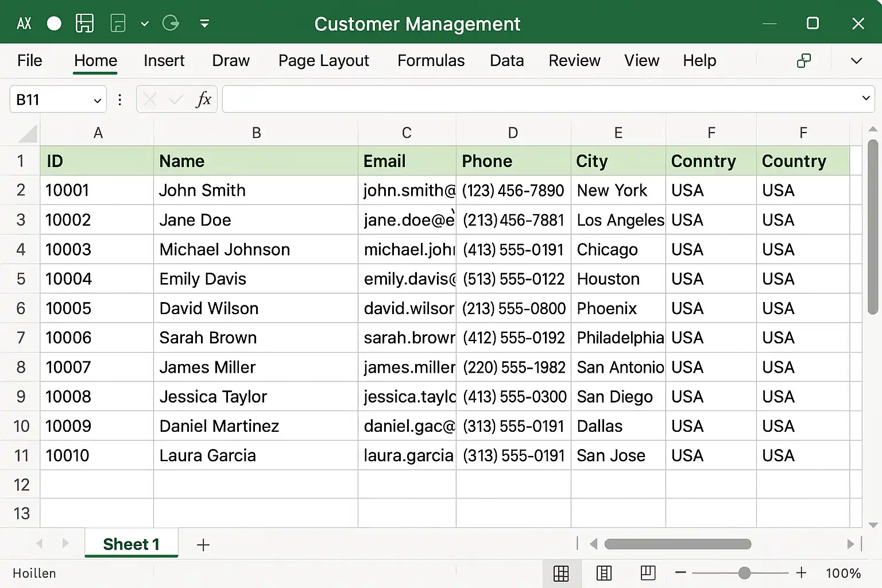Switch to Page Layout view icon
Image resolution: width=882 pixels, height=588 pixels.
click(x=604, y=573)
